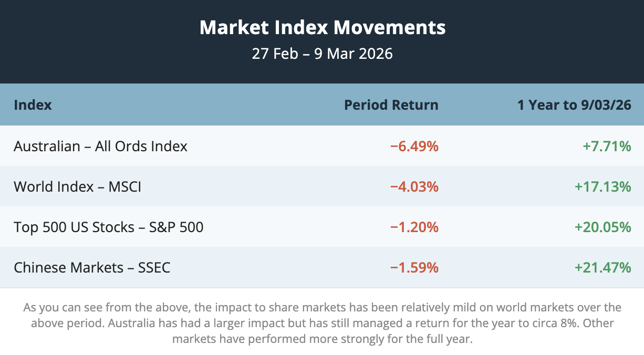Click the +20.05% one-year return value
The height and width of the screenshot is (355, 644).
click(603, 227)
